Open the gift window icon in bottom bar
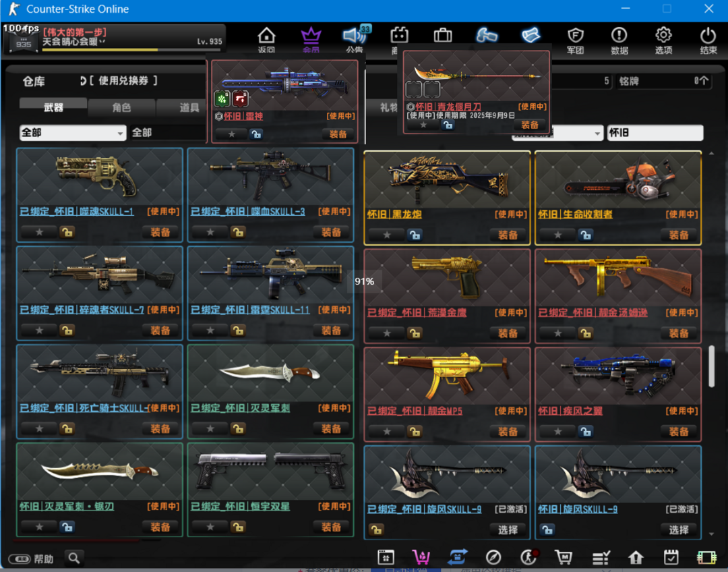The width and height of the screenshot is (728, 572). [386, 557]
